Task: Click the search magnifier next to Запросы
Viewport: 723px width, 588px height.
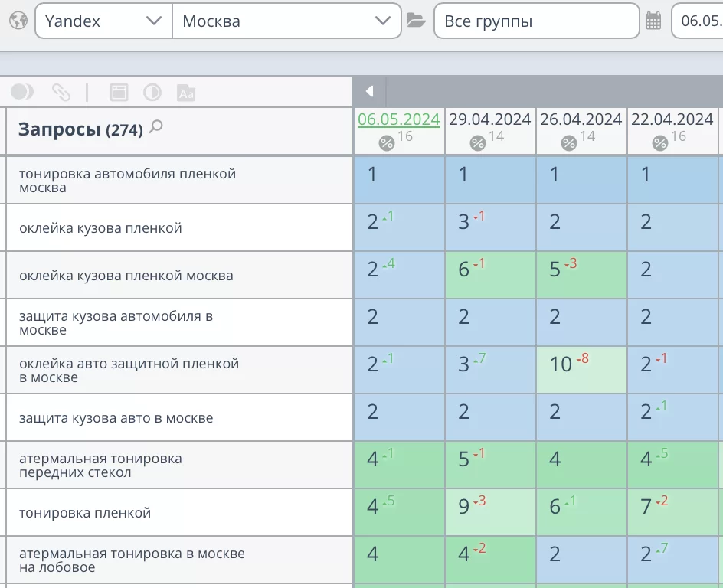Action: [156, 127]
